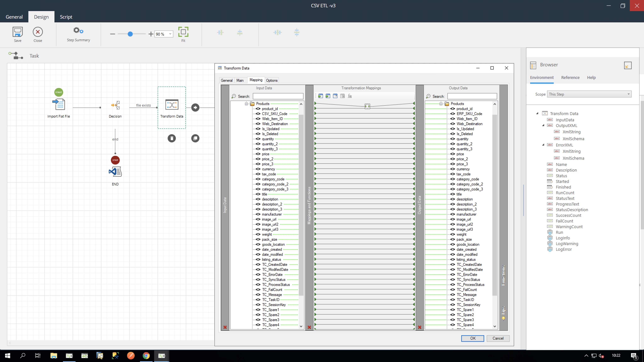The image size is (644, 362).
Task: Select CSV_SKU_Code in the Input Data tree
Action: [x=275, y=114]
